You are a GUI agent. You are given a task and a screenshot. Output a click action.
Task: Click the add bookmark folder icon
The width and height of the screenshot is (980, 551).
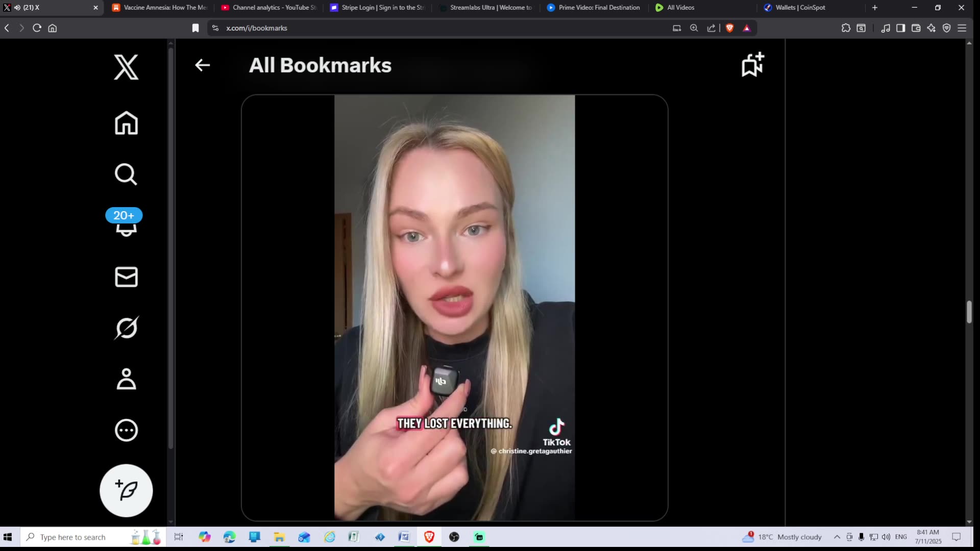pos(752,65)
